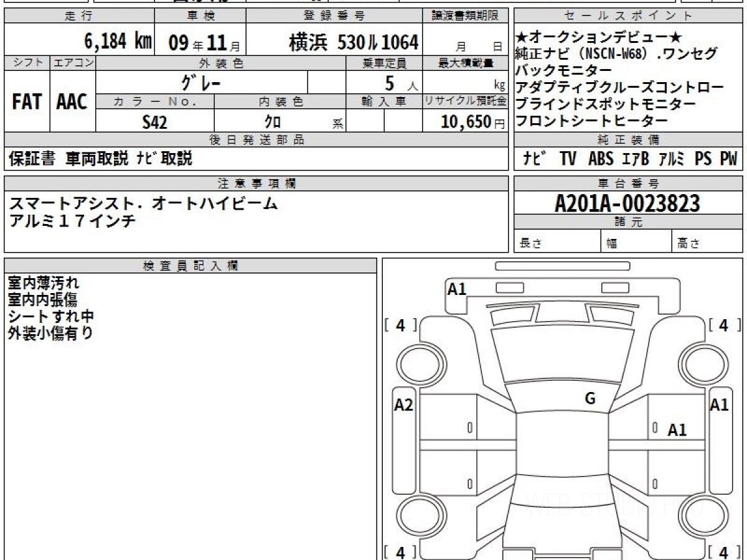Screen dimensions: 747x560
Task: Click the color number S42
Action: coord(154,123)
